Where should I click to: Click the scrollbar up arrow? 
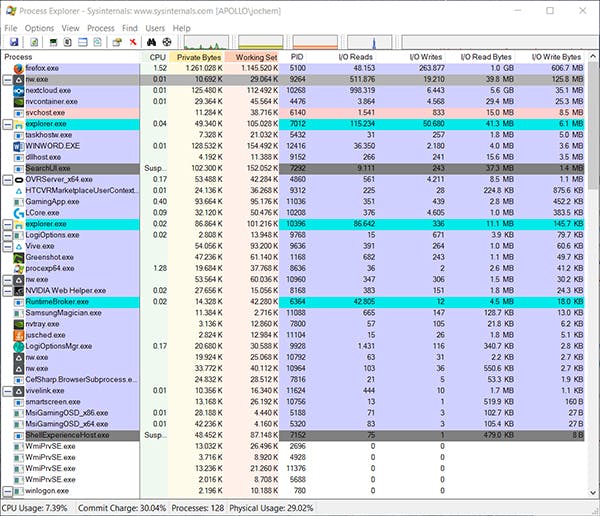point(592,57)
